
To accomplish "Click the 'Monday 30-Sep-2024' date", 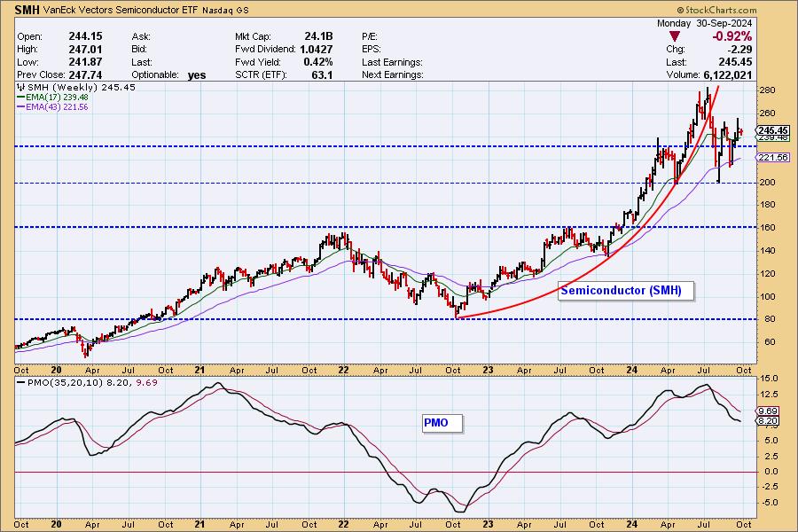I will click(704, 23).
